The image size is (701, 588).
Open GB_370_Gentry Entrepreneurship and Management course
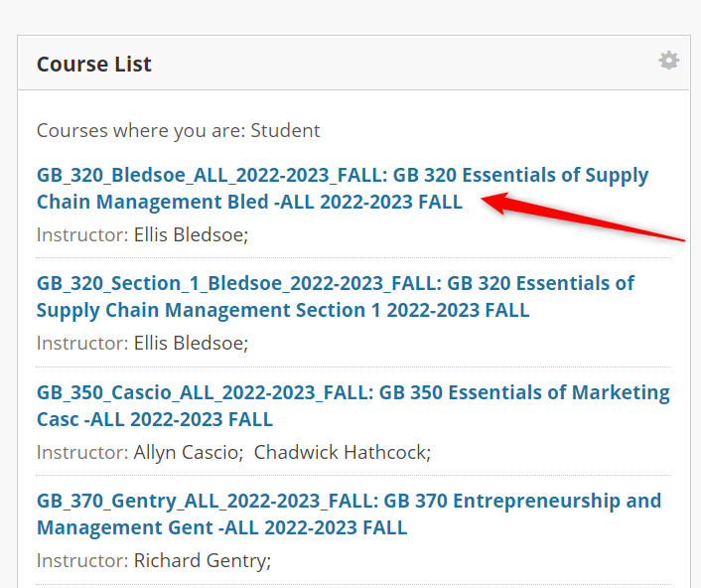349,514
